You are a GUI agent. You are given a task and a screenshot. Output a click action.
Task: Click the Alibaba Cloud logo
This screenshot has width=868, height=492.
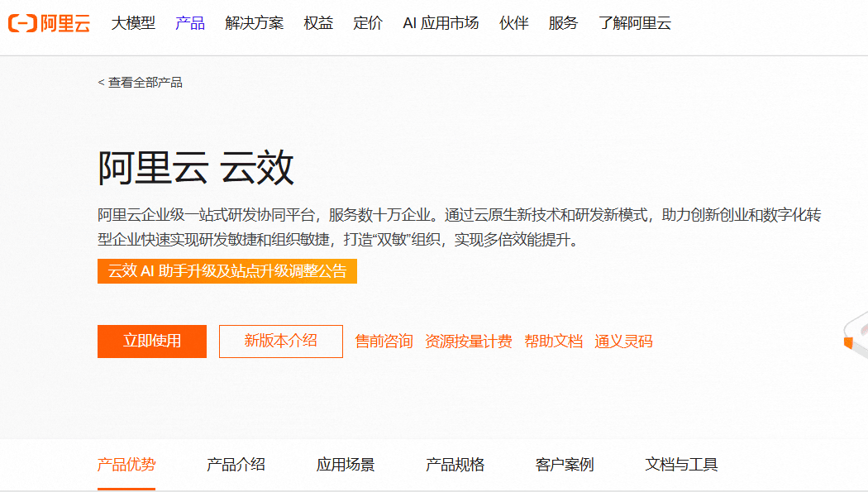(49, 23)
